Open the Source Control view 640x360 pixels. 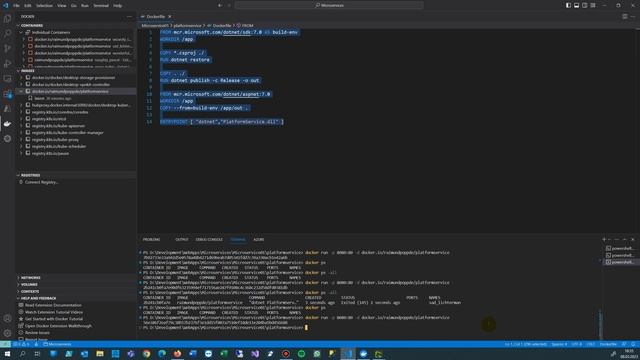pyautogui.click(x=7, y=49)
